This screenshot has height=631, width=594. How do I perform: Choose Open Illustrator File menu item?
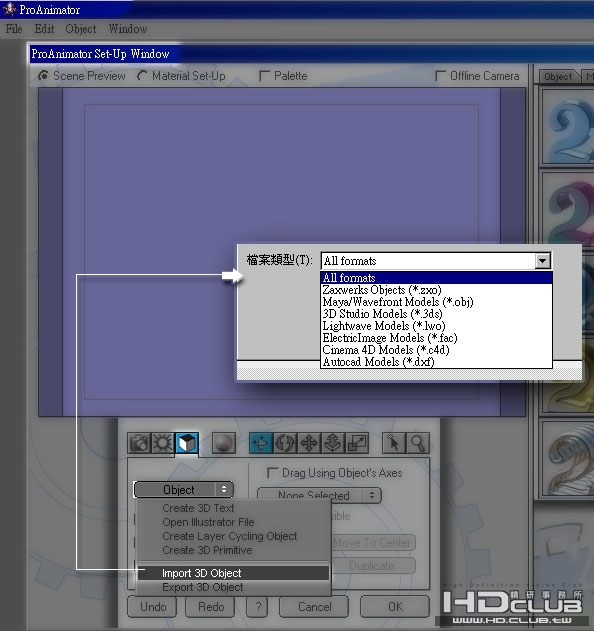point(233,522)
